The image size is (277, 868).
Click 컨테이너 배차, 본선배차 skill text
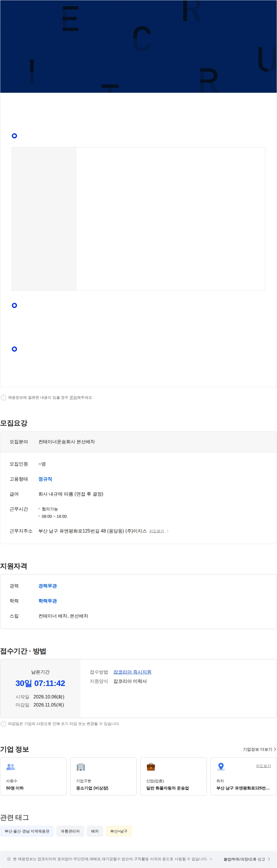(63, 616)
